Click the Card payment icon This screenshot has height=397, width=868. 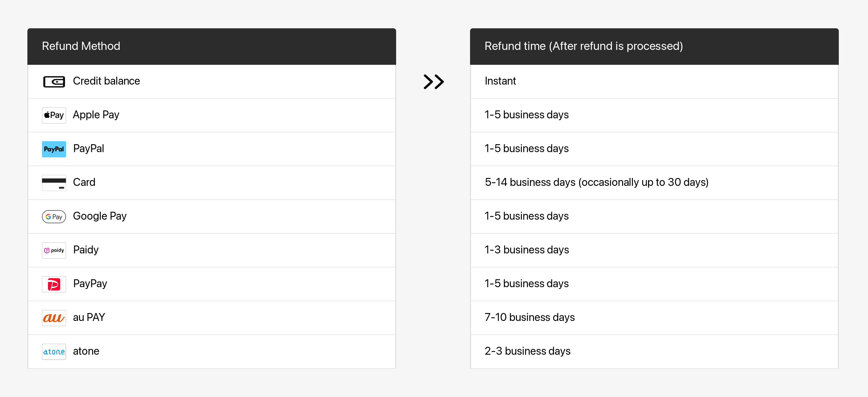(54, 183)
